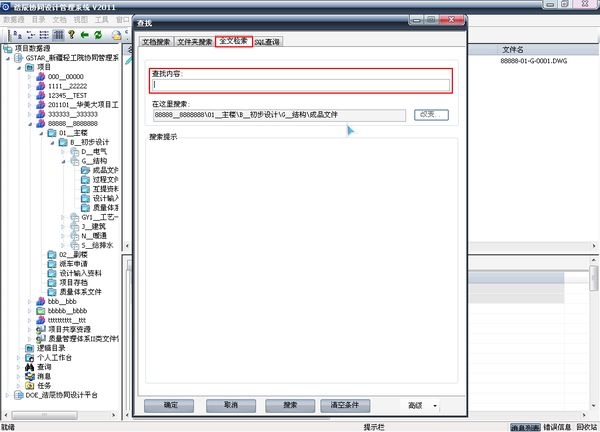Screen dimensions: 600x432
Task: Switch to the SQL查询 tab
Action: click(267, 43)
